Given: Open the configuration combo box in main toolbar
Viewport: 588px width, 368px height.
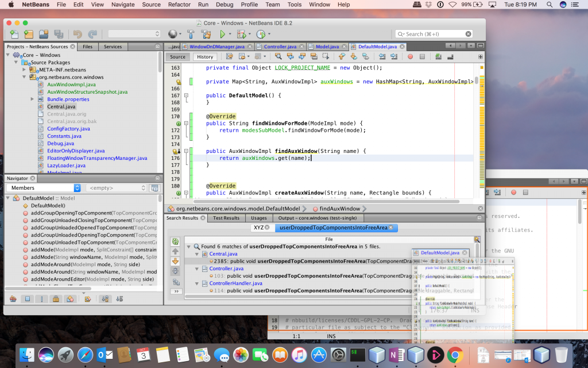Looking at the screenshot, I should 134,34.
